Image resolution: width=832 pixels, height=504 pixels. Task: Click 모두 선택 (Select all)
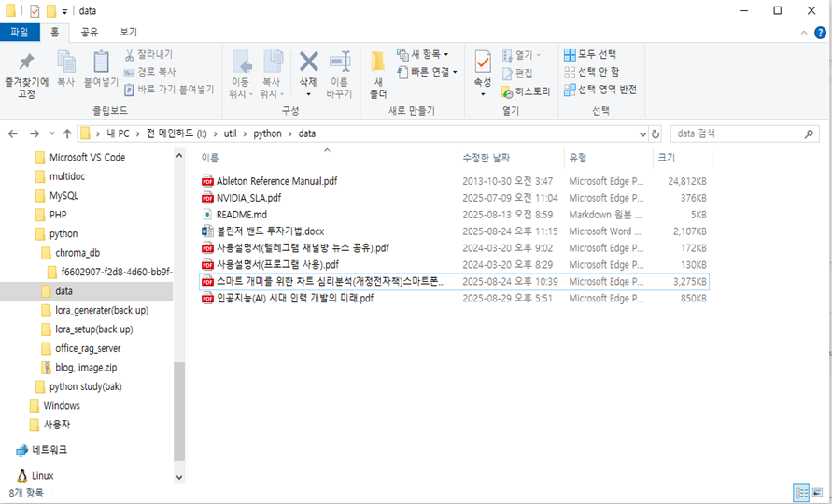[590, 54]
